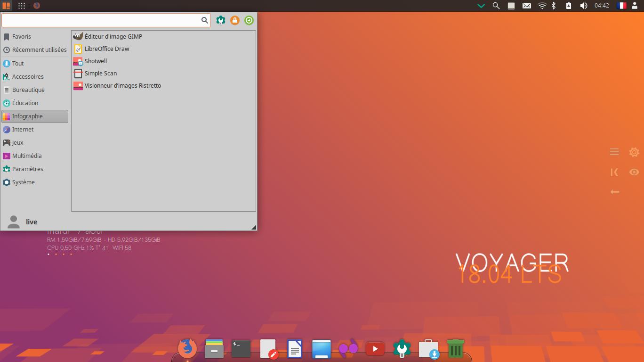Click the orange lock screen button
Image resolution: width=644 pixels, height=362 pixels.
click(x=234, y=20)
